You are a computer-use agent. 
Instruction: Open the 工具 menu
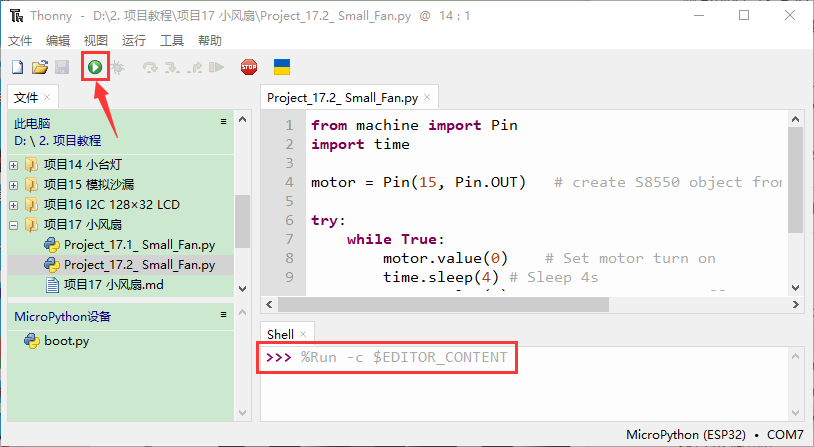point(172,40)
